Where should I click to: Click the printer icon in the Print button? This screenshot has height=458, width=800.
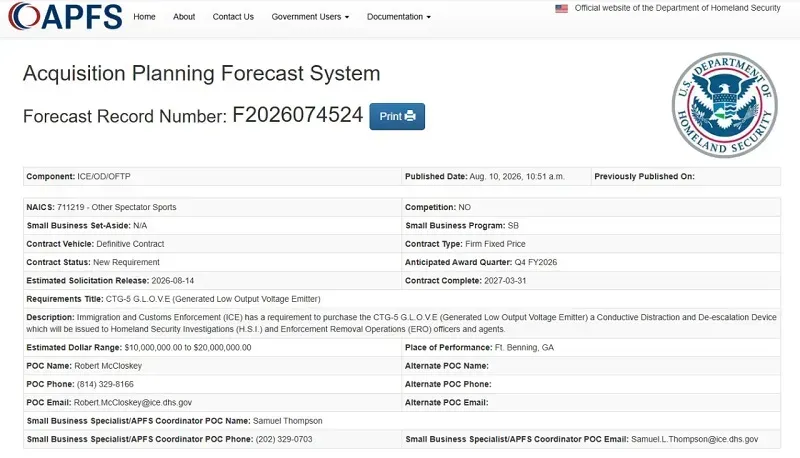(410, 116)
